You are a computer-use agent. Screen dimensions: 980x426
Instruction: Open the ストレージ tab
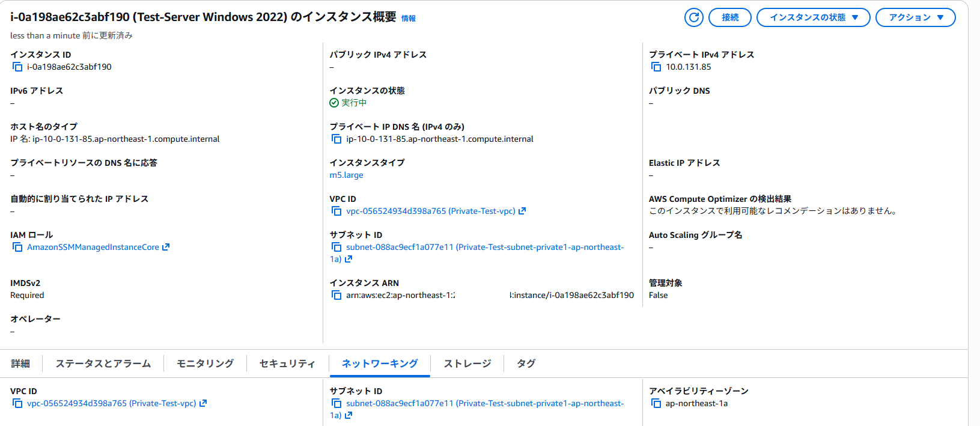tap(467, 364)
